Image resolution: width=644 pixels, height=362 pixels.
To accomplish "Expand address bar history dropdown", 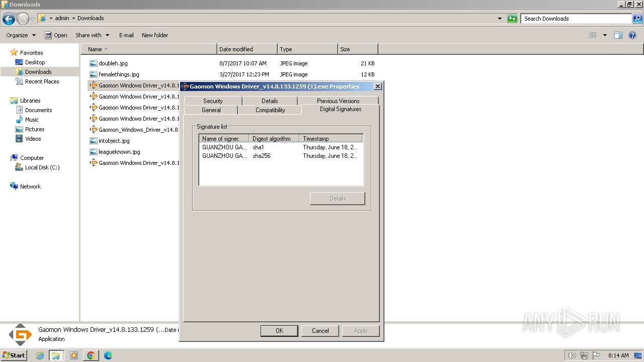I will point(500,19).
